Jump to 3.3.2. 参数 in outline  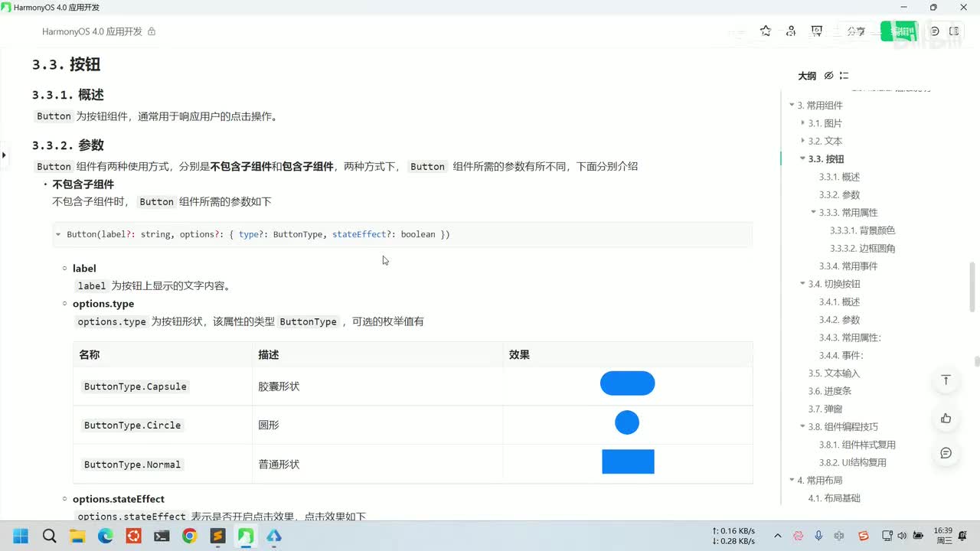(x=840, y=194)
